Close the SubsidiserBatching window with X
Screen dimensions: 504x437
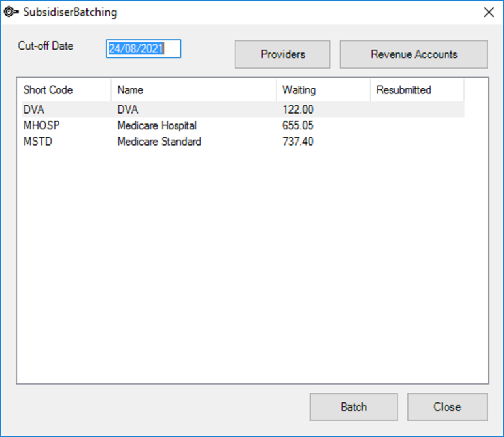click(x=489, y=12)
